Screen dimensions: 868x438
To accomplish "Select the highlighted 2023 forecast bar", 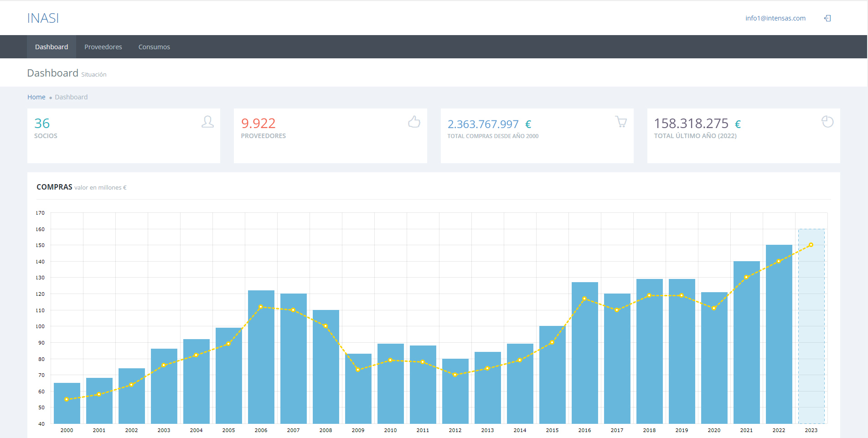I will (x=811, y=328).
